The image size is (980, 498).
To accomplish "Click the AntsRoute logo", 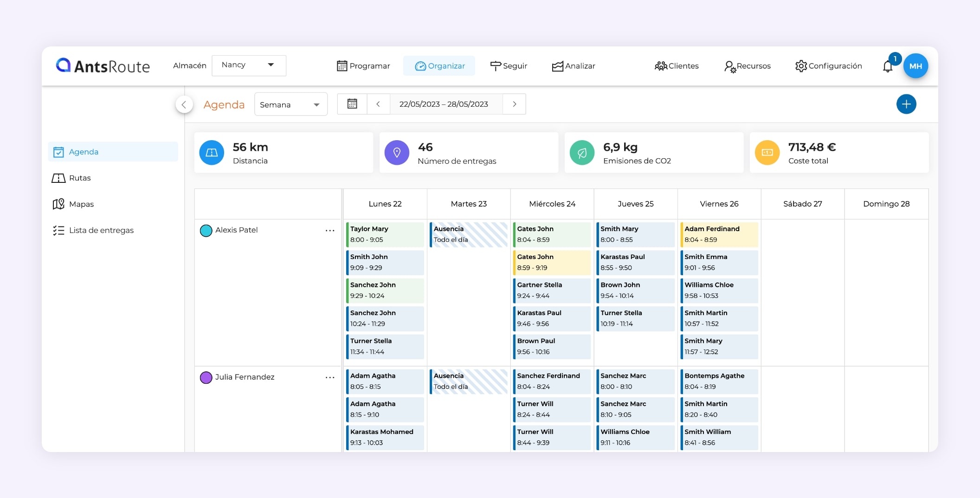I will click(103, 66).
